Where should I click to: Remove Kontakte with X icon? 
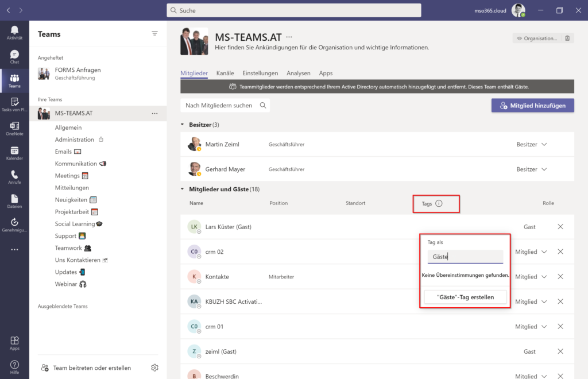coord(560,276)
